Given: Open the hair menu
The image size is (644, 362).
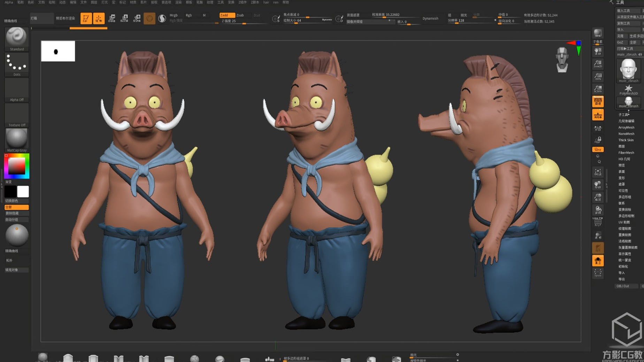Looking at the screenshot, I should [x=266, y=2].
